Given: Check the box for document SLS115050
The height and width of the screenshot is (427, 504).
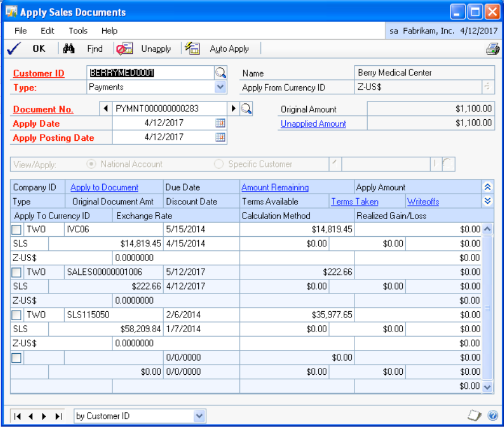Looking at the screenshot, I should pos(16,315).
